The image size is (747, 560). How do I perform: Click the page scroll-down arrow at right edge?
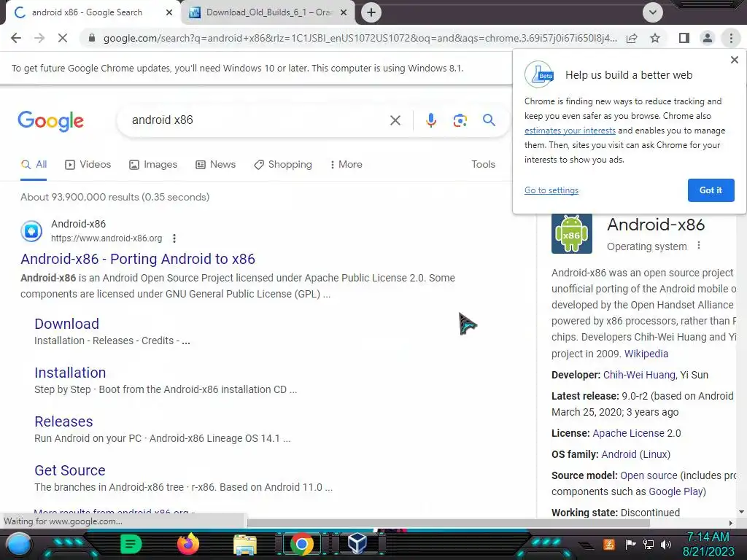[x=741, y=512]
